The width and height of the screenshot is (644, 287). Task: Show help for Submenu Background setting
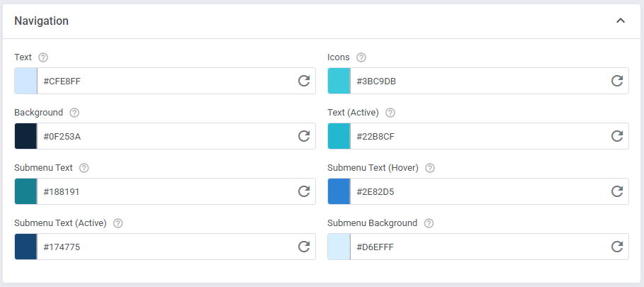point(429,223)
